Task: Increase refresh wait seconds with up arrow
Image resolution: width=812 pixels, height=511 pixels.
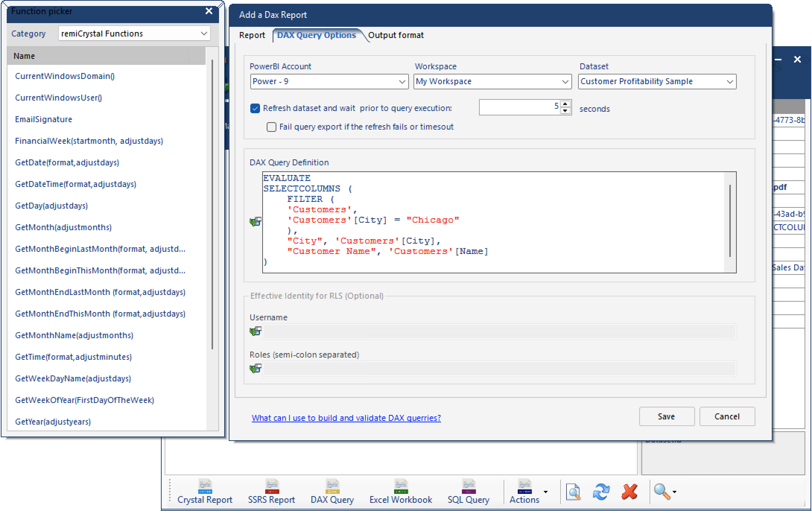Action: [565, 104]
